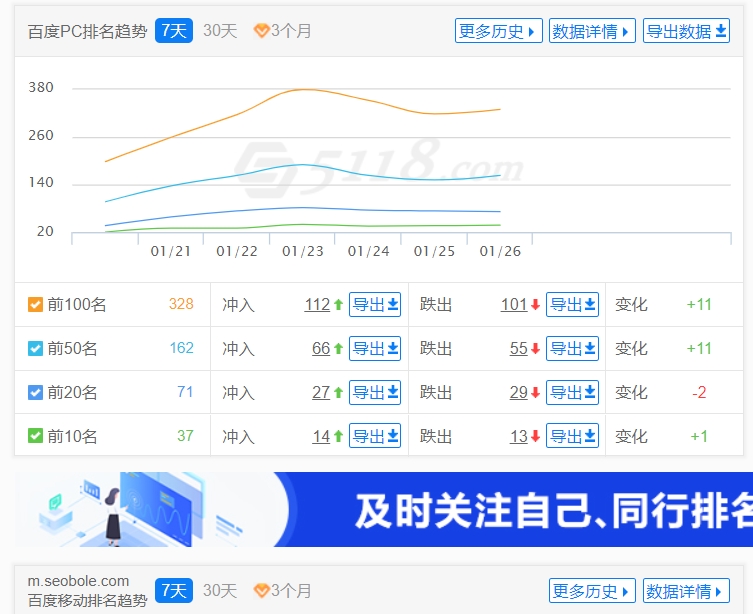This screenshot has height=614, width=753.
Task: Click the 71 value for 前20名
Action: click(185, 392)
